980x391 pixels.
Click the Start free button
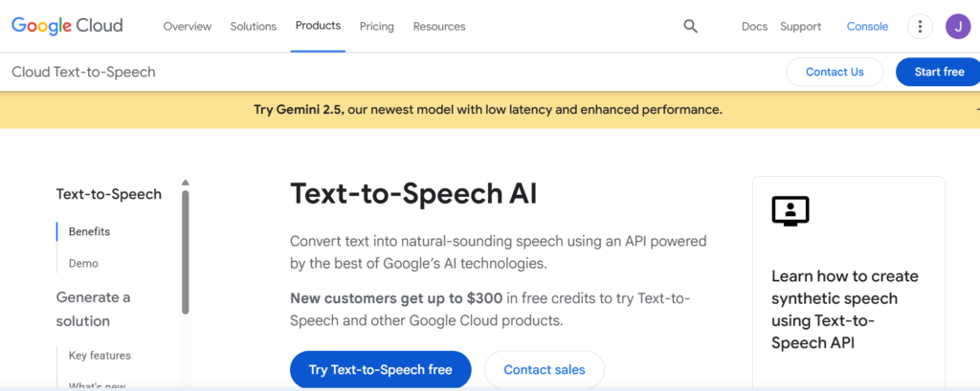(938, 72)
